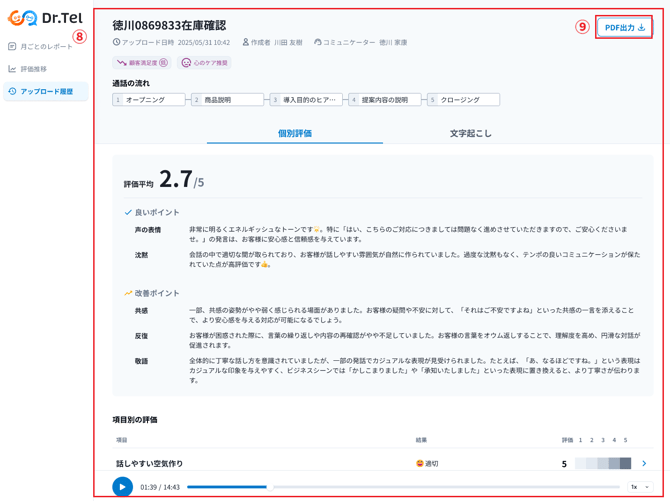This screenshot has width=670, height=501.
Task: Click the 反復 label
Action: click(x=141, y=336)
